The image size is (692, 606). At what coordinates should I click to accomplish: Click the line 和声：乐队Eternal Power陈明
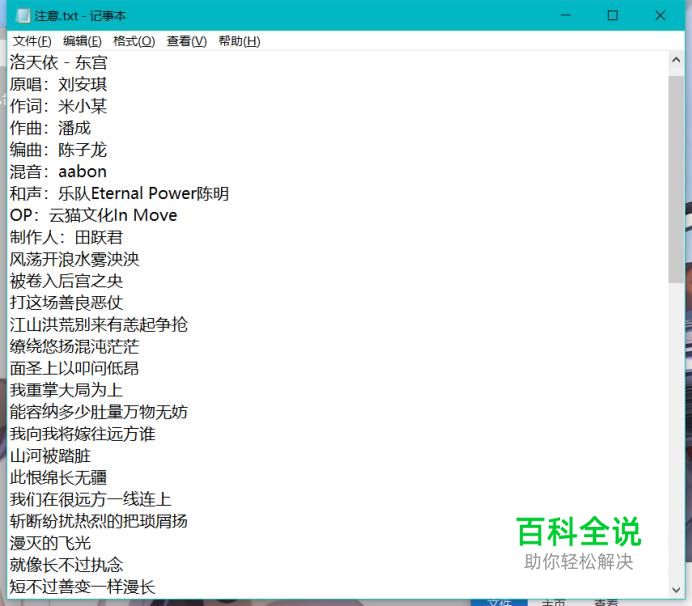[119, 194]
